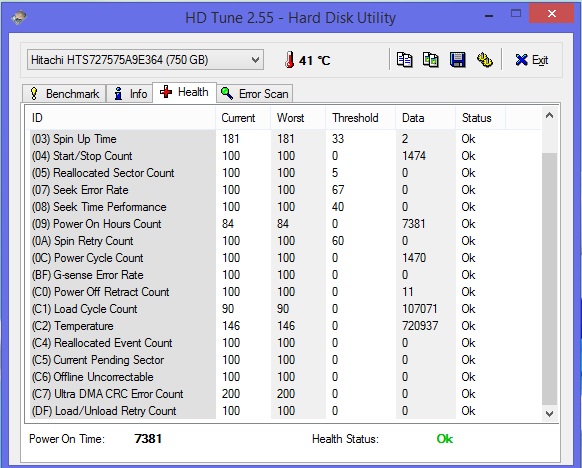582x468 pixels.
Task: Click the copy screenshot to clipboard icon
Action: coord(431,59)
